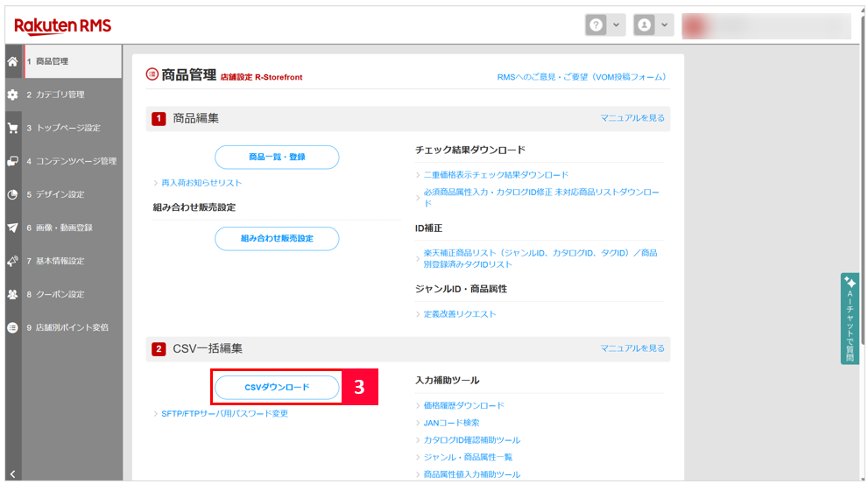This screenshot has width=868, height=484.
Task: Open the 再入荷お知らせリスト link
Action: 201,183
